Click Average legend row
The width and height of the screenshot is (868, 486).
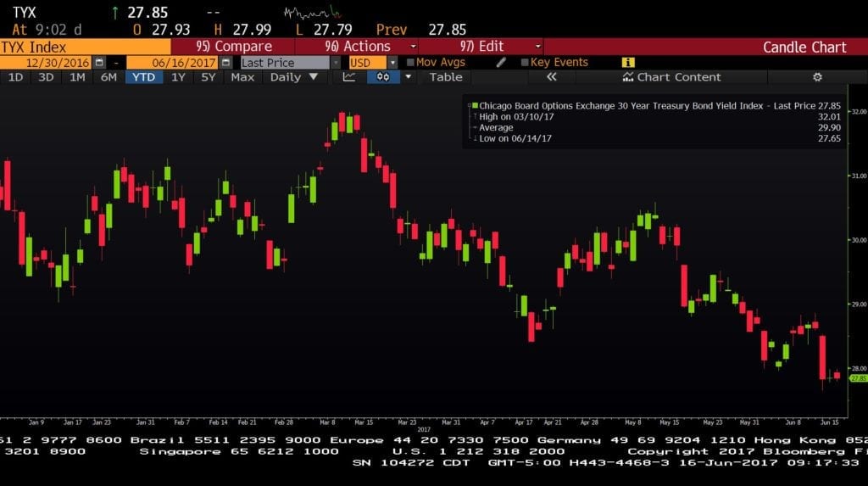coord(496,127)
